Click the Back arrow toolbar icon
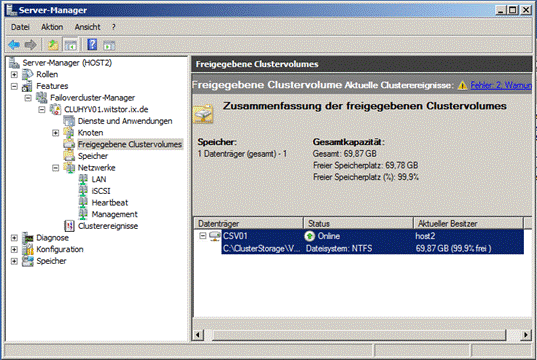 (x=14, y=45)
